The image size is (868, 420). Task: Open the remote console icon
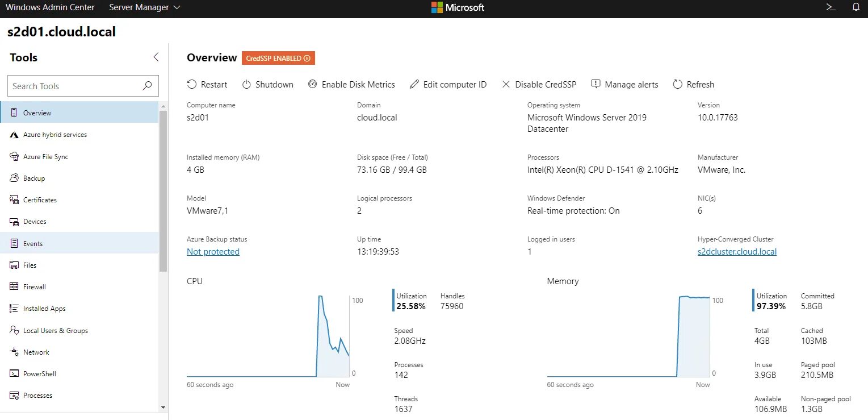pyautogui.click(x=830, y=7)
